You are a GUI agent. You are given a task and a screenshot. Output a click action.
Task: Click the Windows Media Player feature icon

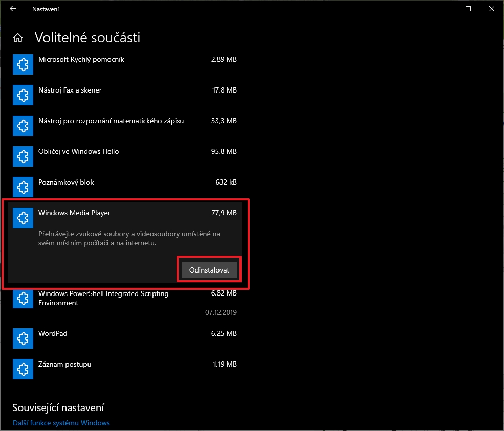[x=23, y=218]
